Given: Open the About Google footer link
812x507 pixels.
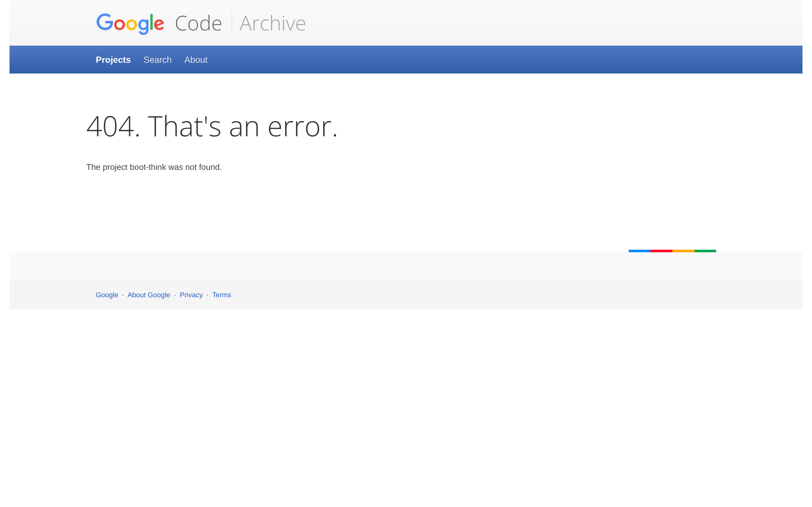Looking at the screenshot, I should [149, 295].
